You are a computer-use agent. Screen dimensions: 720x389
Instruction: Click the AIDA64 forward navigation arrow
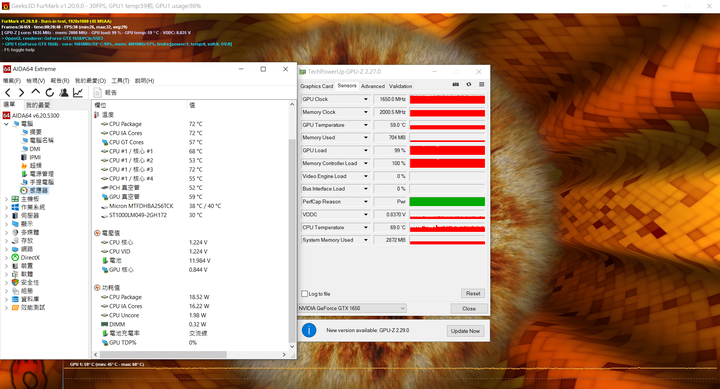(x=21, y=93)
